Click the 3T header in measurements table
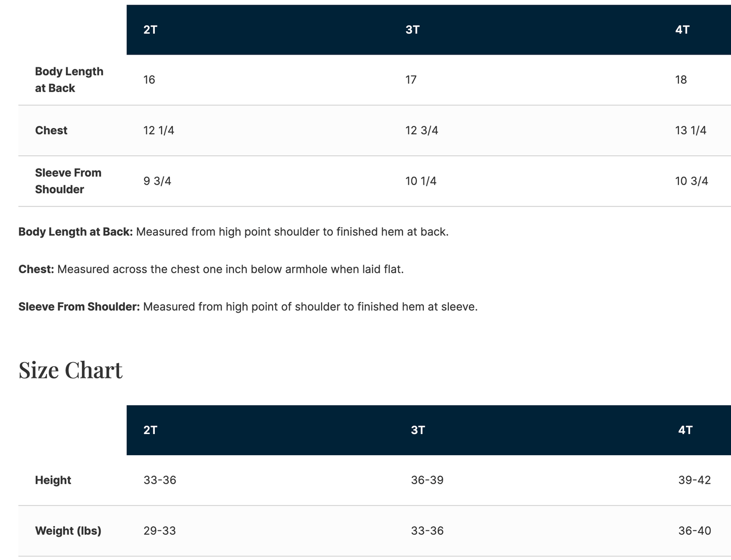 click(412, 30)
